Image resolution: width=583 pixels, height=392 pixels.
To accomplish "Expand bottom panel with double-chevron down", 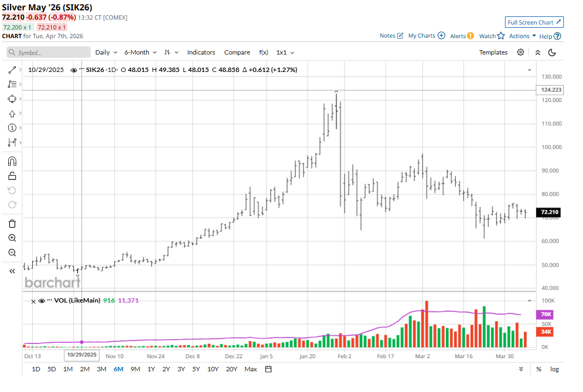I will click(521, 369).
